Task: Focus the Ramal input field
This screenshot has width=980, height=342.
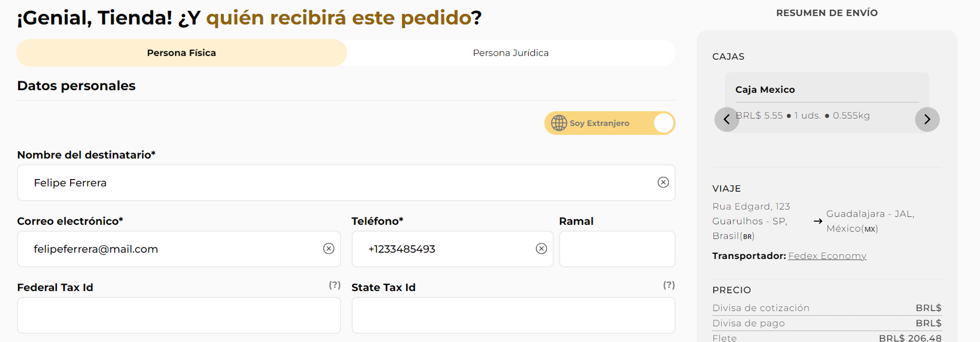Action: 617,249
